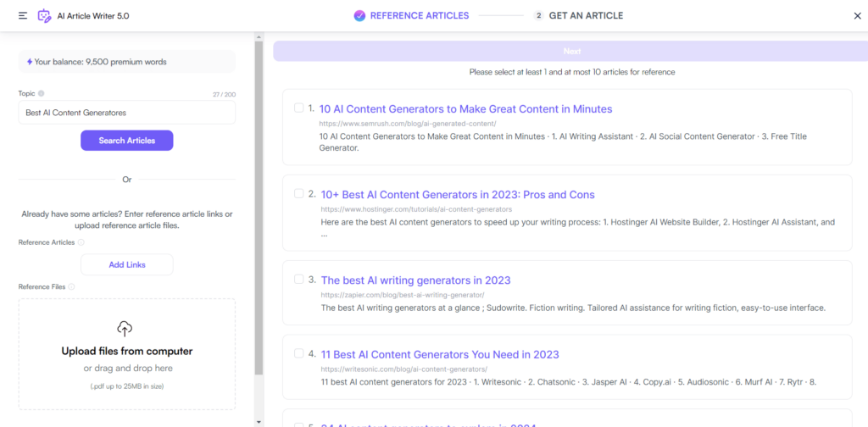Switch to Reference Articles step
Viewport: 868px width, 427px height.
coord(411,15)
